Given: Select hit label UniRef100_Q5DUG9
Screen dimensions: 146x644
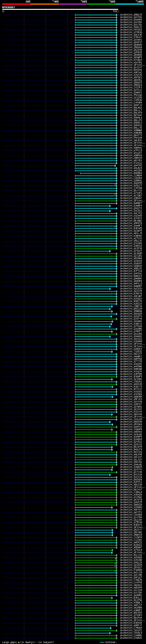Looking at the screenshot, I should [x=131, y=48].
